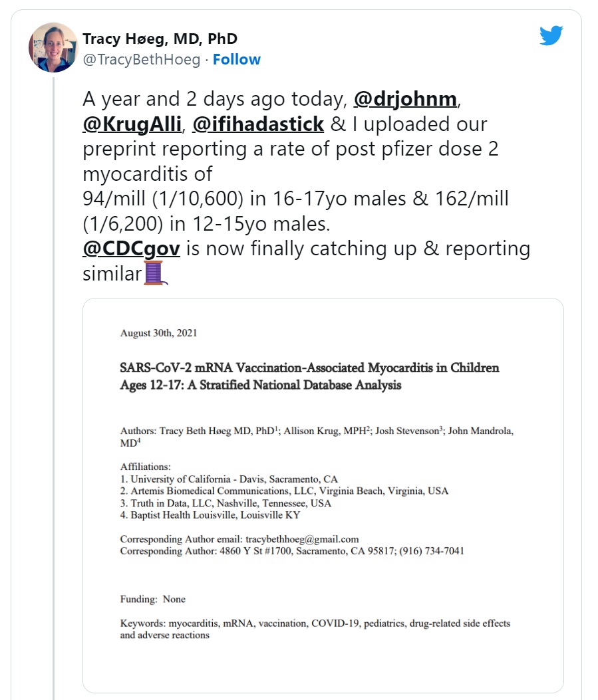598x700 pixels.
Task: Click the preprint title in attached image
Action: [x=309, y=376]
